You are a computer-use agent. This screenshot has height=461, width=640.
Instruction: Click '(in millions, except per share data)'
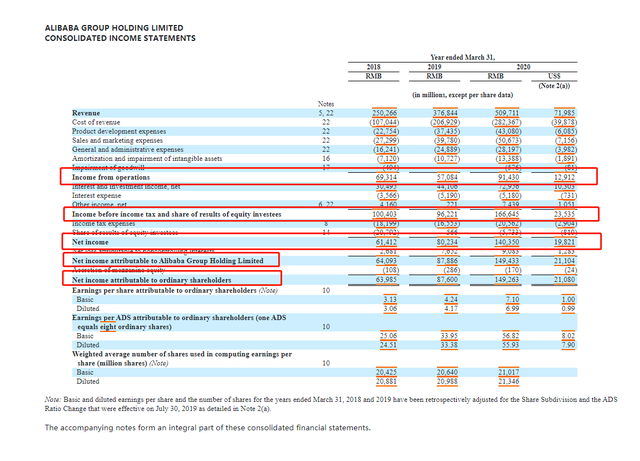coord(462,95)
